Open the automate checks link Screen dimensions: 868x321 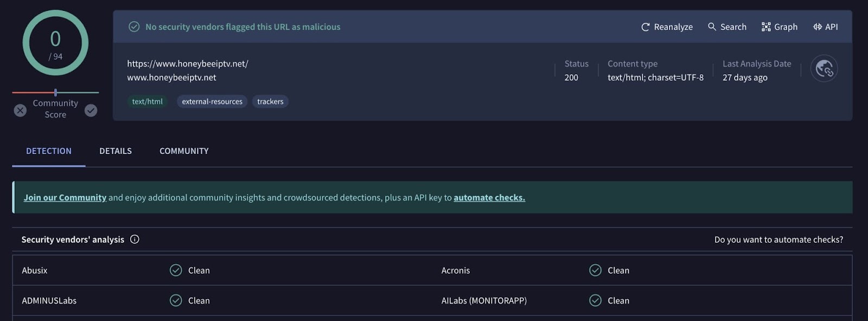(489, 197)
